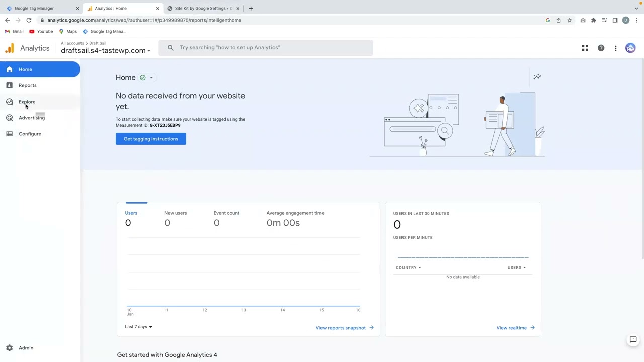Reload the current page
Viewport: 644px width, 362px height.
(x=29, y=20)
